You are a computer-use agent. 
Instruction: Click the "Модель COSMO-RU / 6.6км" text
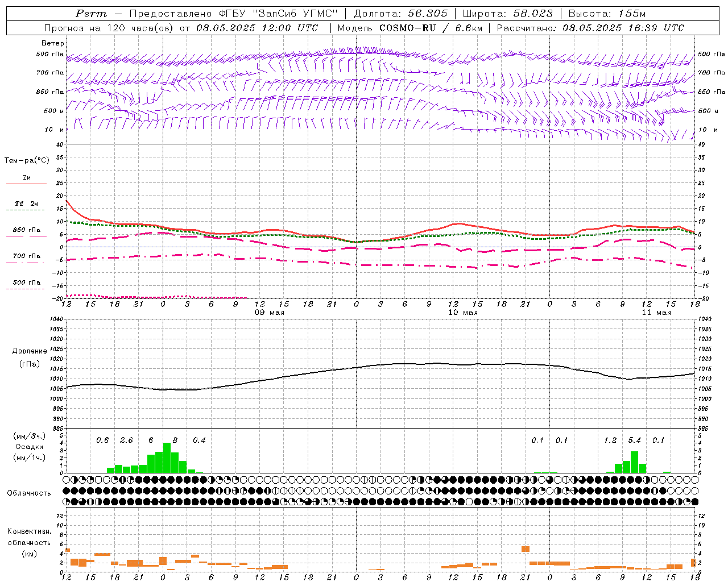(x=409, y=28)
